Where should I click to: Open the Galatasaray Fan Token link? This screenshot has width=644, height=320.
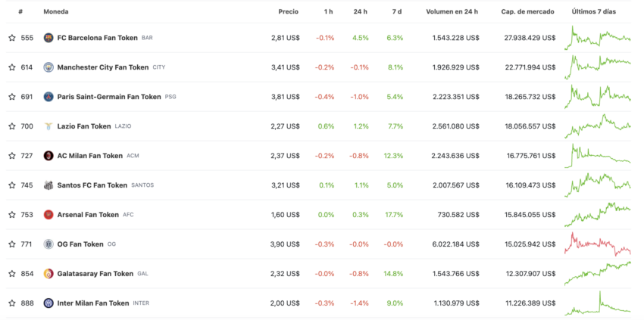point(95,274)
